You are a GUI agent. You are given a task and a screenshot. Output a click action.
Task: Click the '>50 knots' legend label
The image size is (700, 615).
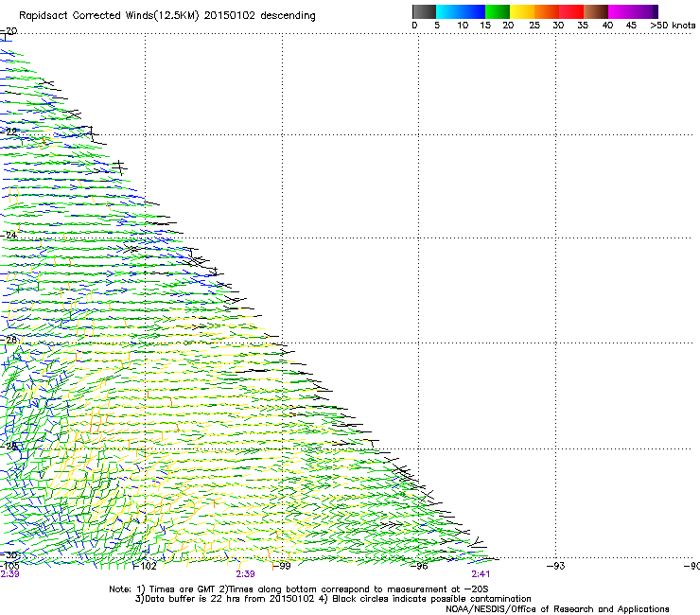pyautogui.click(x=673, y=26)
